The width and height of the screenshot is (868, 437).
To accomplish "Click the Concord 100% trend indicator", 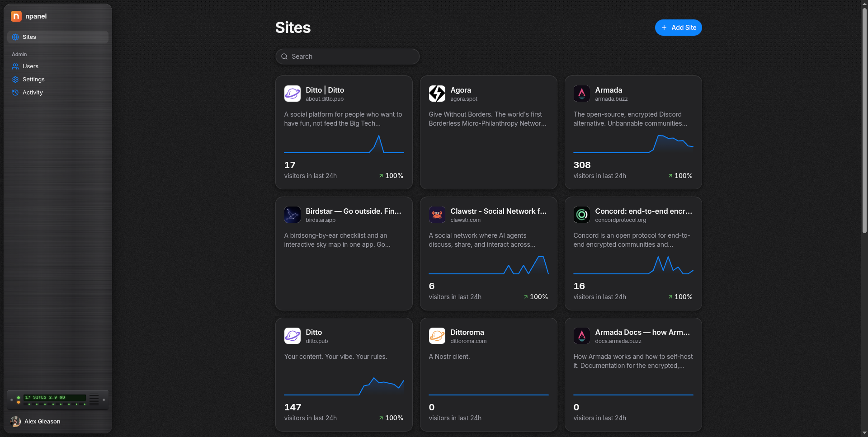I will 680,297.
